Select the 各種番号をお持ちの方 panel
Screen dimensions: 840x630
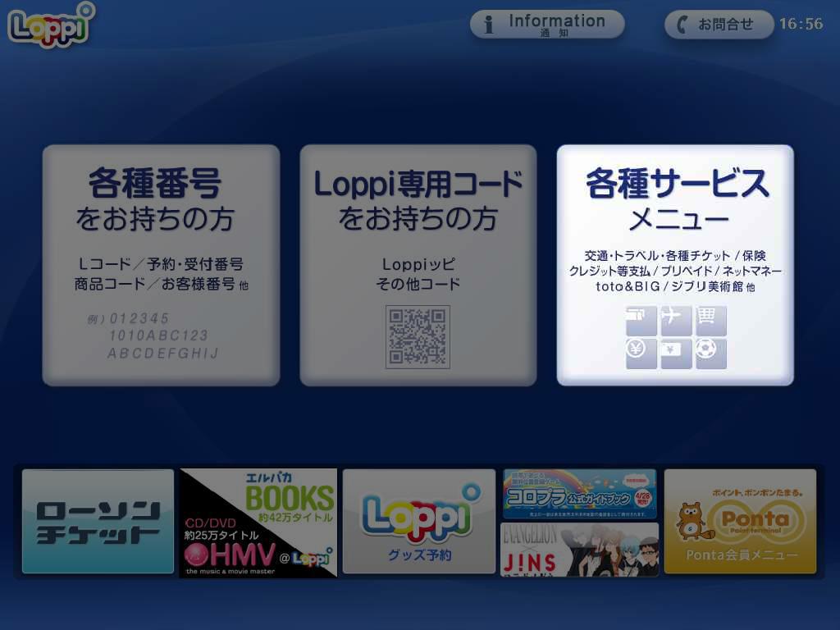[162, 265]
